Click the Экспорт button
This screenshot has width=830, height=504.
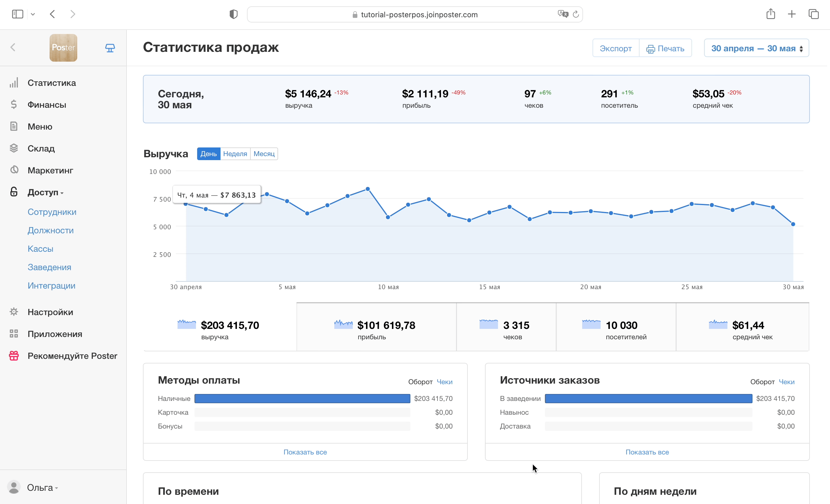point(615,48)
